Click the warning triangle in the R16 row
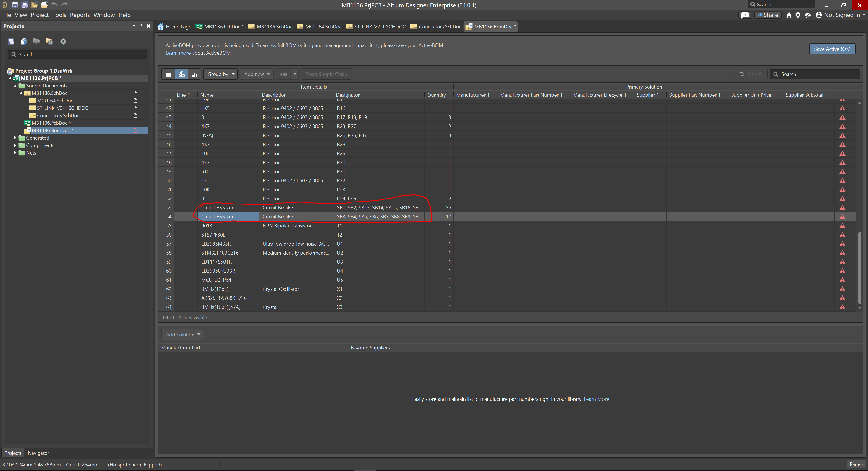The height and width of the screenshot is (471, 868). pyautogui.click(x=842, y=108)
